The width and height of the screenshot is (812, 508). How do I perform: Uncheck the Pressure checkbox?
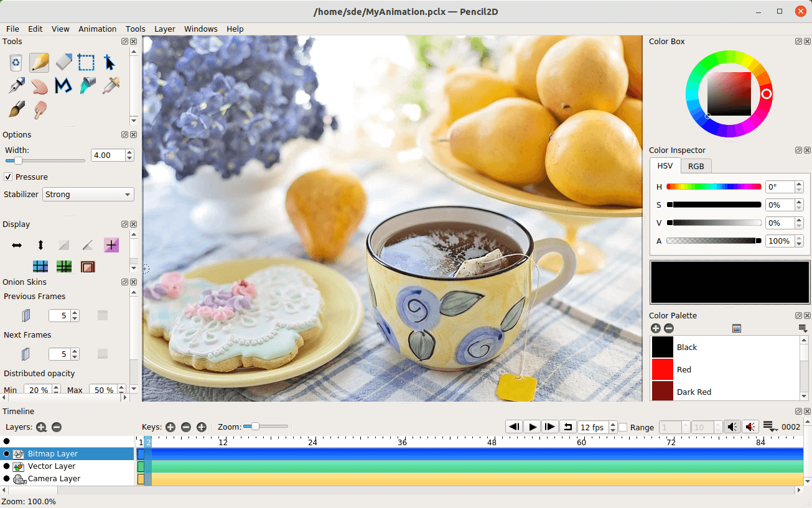(9, 177)
